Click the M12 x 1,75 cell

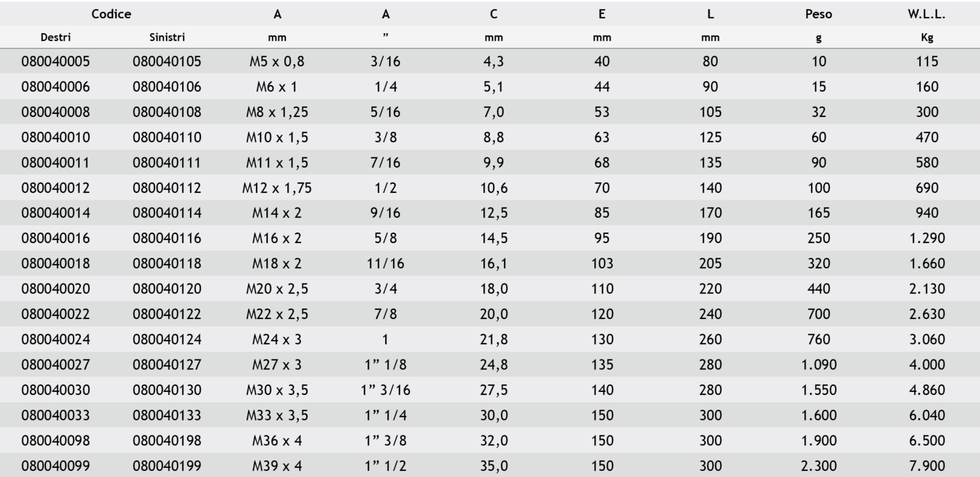277,188
